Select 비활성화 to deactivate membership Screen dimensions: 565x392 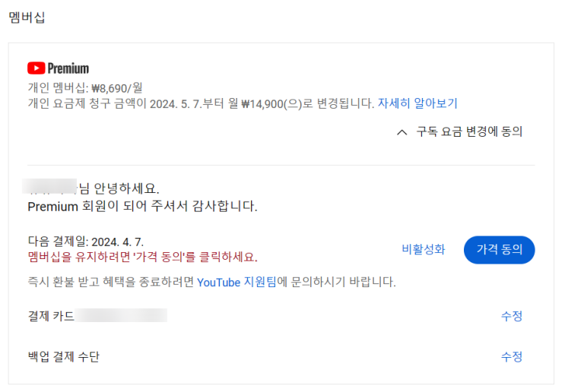click(423, 249)
